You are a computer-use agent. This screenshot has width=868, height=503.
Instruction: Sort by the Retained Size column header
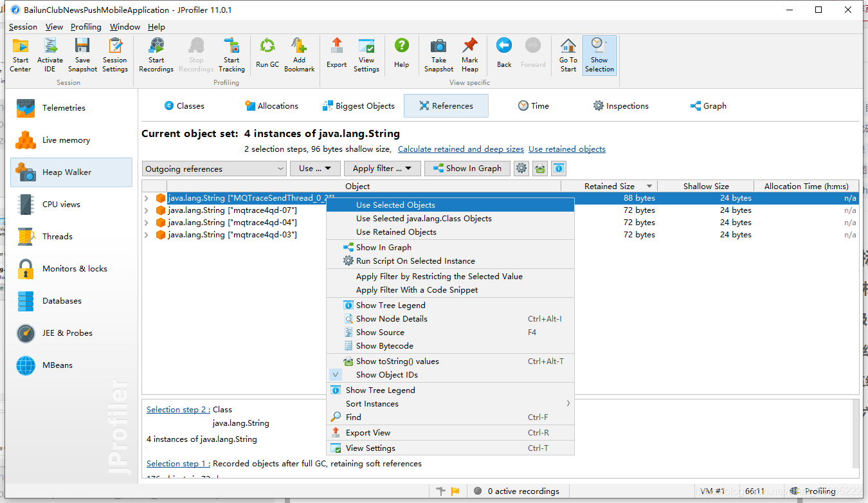coord(609,186)
